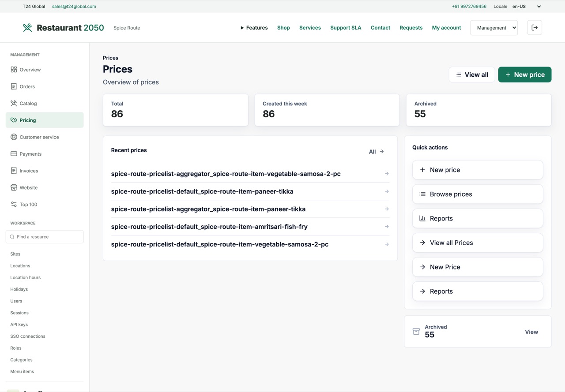The width and height of the screenshot is (565, 392).
Task: Click the list icon beside Browse prices
Action: click(x=422, y=194)
